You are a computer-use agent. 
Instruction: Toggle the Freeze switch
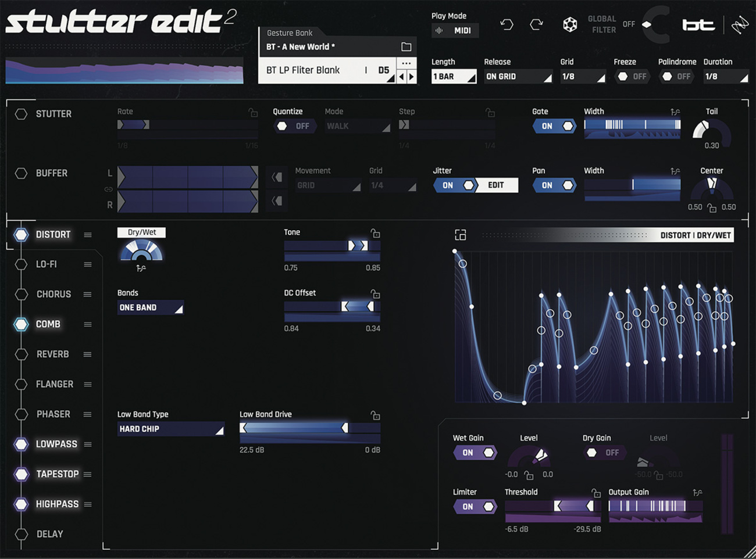(632, 77)
